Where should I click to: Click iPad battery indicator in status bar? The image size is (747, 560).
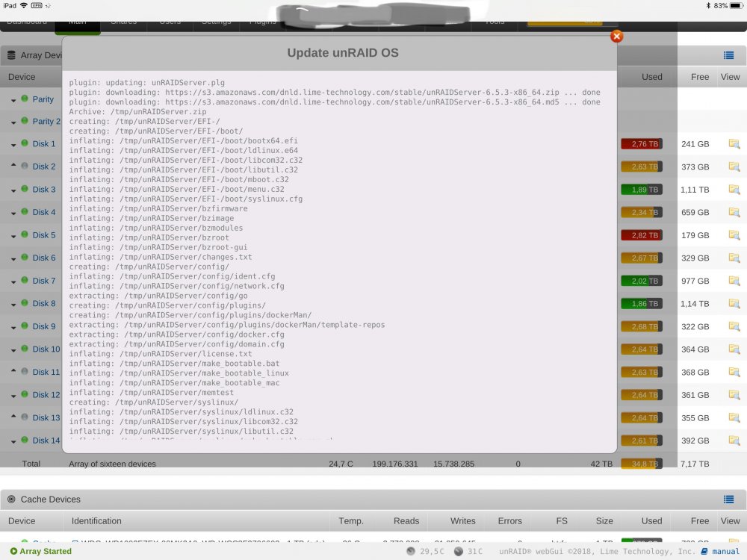(736, 6)
